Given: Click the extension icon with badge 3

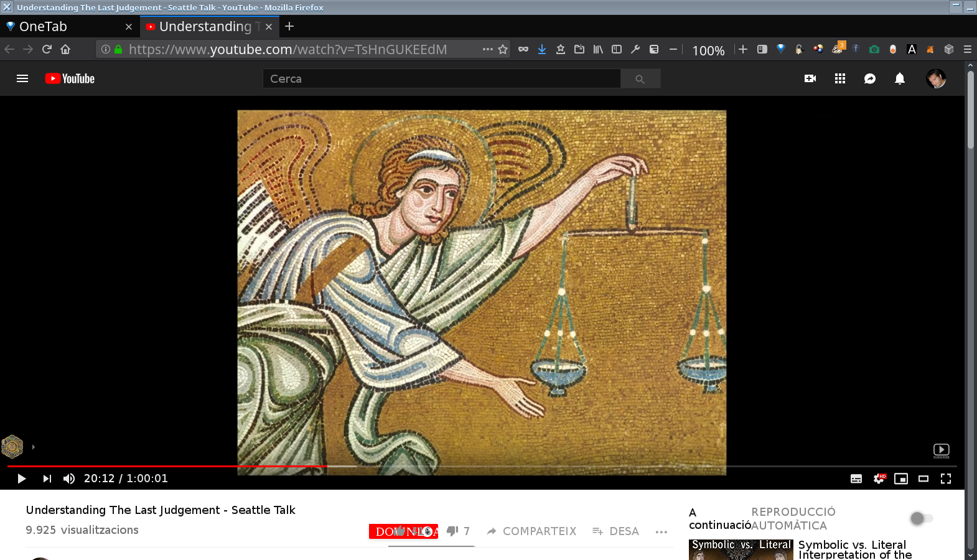Looking at the screenshot, I should (838, 48).
